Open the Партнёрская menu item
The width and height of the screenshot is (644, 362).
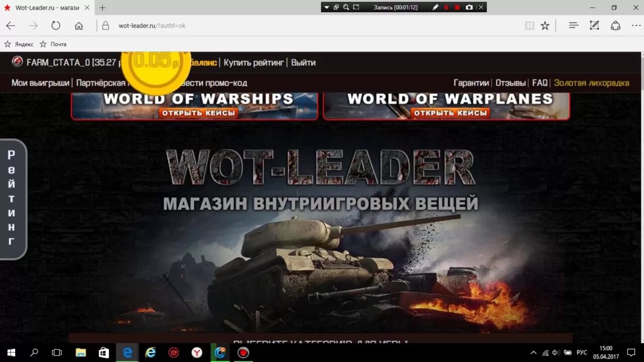[100, 83]
